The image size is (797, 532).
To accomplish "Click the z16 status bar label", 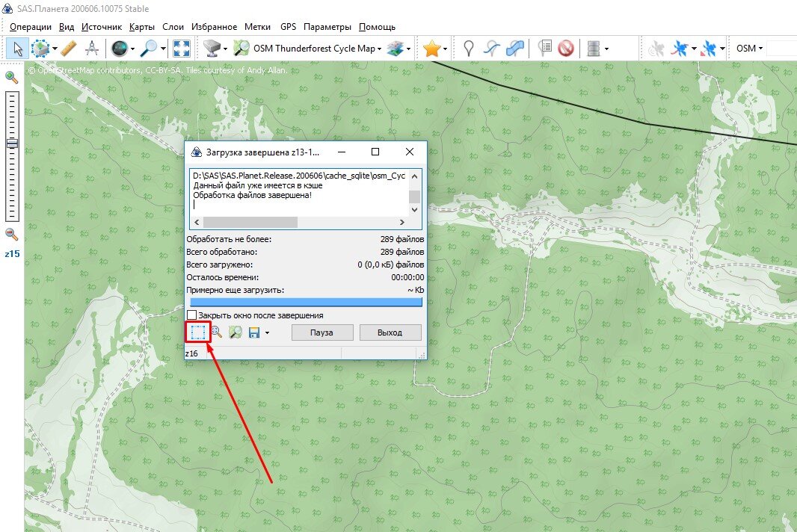I will [x=191, y=353].
